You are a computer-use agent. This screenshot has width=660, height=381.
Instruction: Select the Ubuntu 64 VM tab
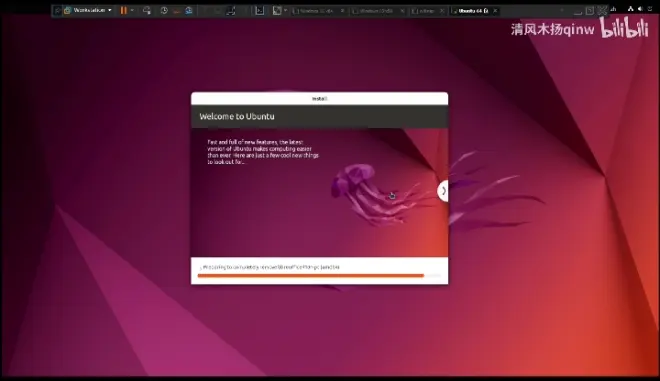(x=470, y=11)
